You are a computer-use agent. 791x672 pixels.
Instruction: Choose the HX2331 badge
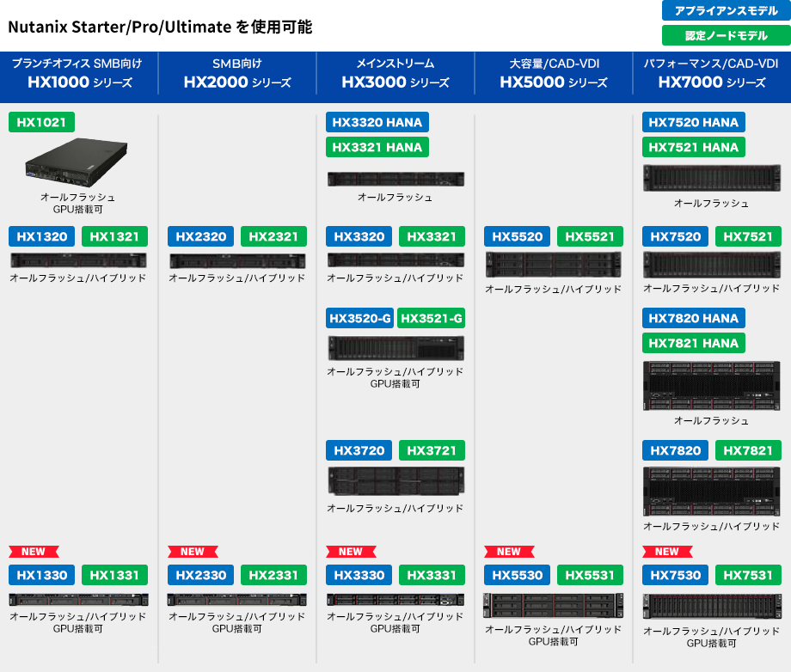pyautogui.click(x=273, y=575)
